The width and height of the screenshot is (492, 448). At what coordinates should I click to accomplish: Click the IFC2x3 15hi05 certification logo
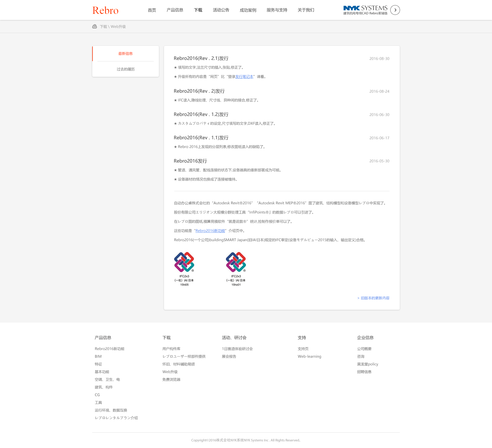tap(184, 262)
